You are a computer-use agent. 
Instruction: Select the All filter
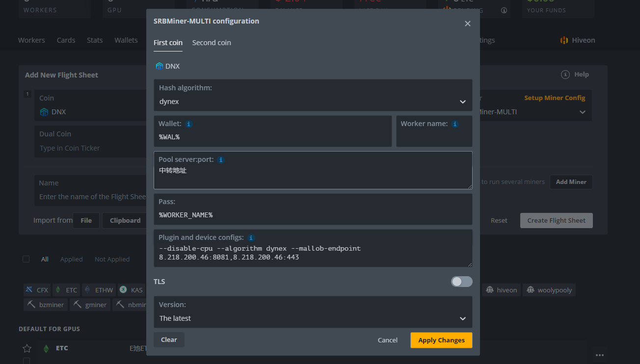(45, 259)
